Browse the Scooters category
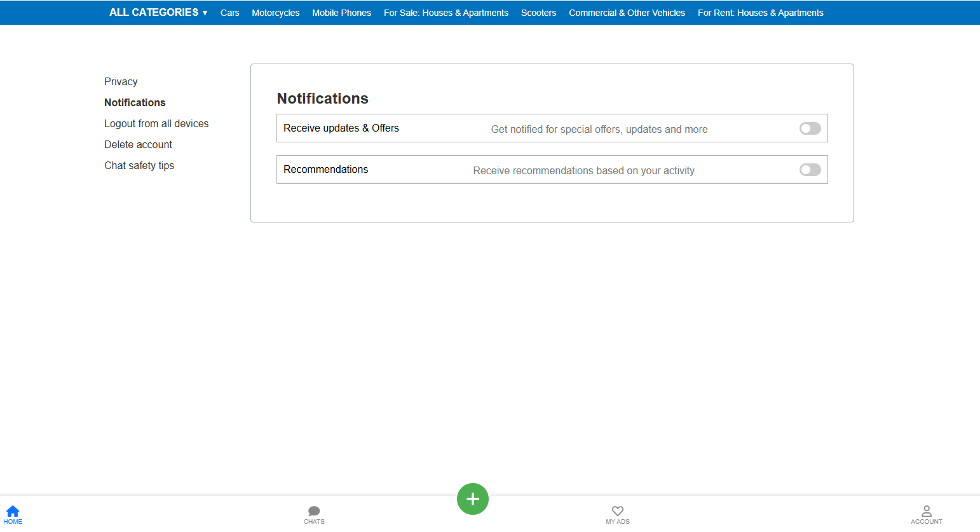The width and height of the screenshot is (980, 532). (538, 13)
